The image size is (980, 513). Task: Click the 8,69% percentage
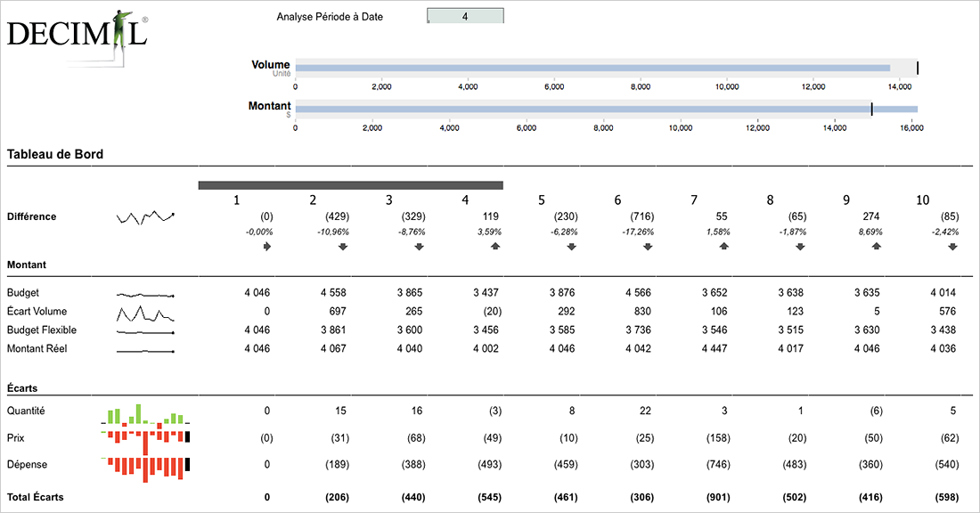click(870, 232)
